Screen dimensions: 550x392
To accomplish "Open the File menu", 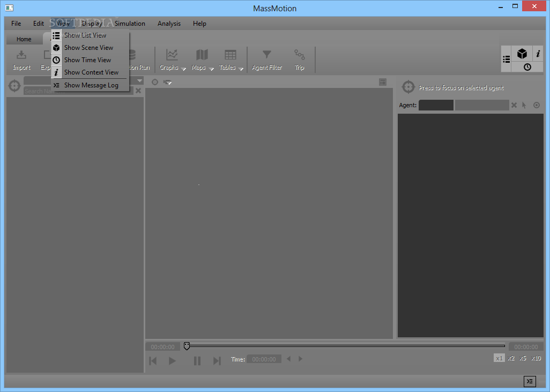I will [x=16, y=24].
